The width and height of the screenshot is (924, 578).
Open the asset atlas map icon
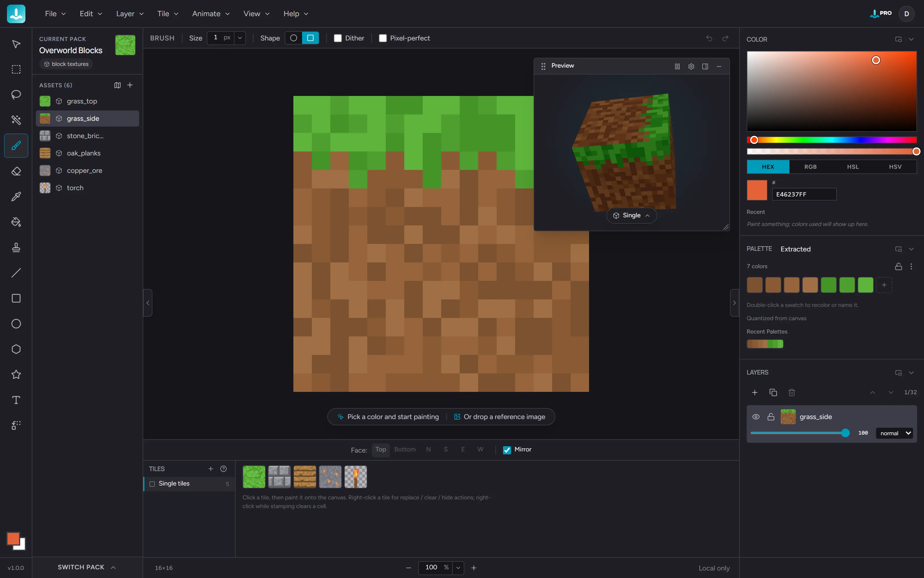tap(118, 85)
